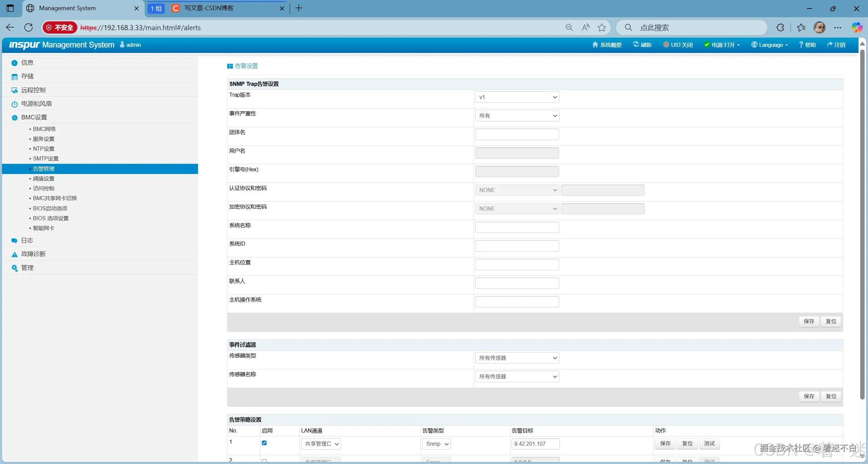Click the fault diagnosis warning icon

tap(14, 254)
